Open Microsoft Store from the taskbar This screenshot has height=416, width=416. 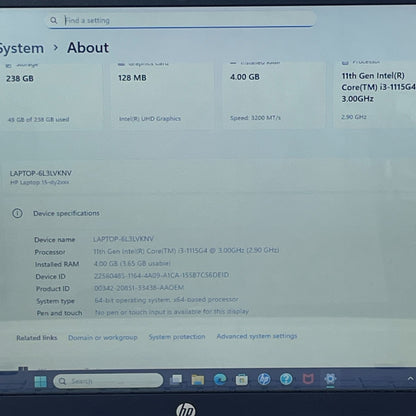tap(242, 379)
